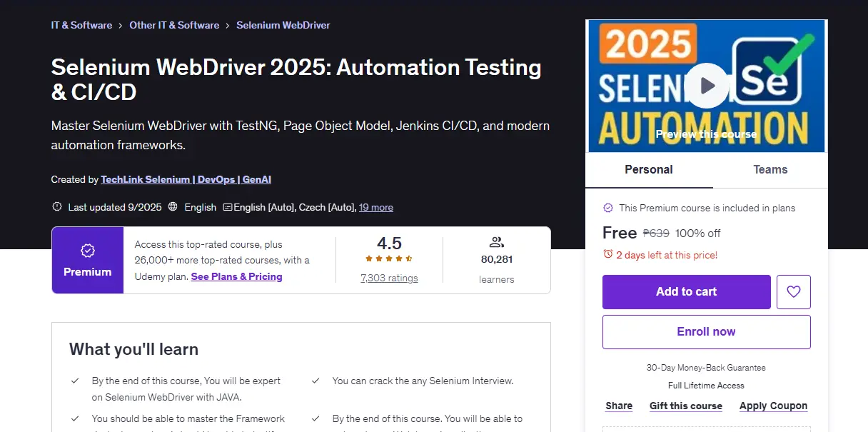Click 'What you'll learn' heading
The image size is (868, 432).
[x=133, y=349]
